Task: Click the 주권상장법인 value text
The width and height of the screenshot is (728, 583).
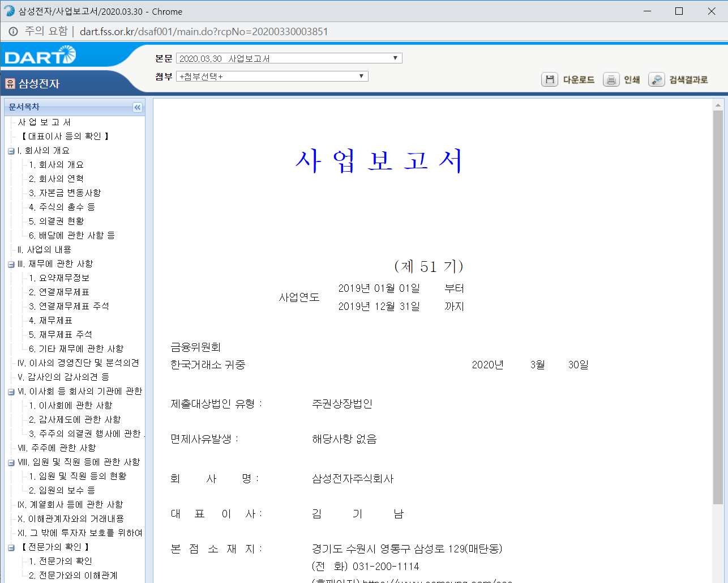Action: 342,404
